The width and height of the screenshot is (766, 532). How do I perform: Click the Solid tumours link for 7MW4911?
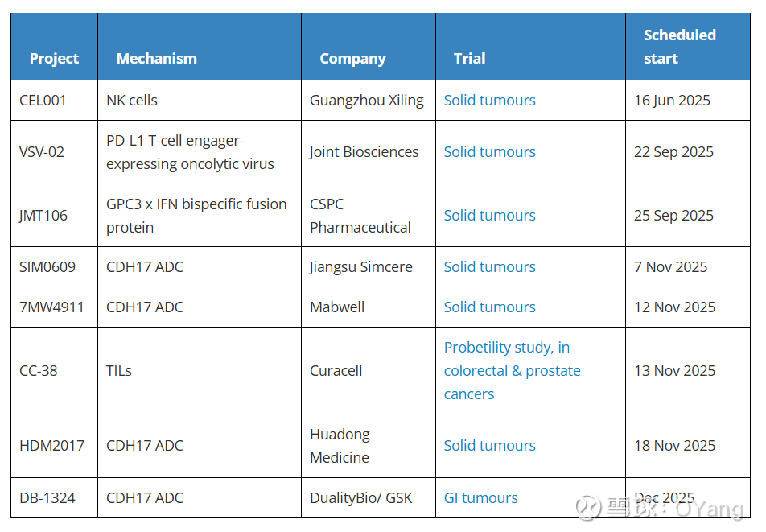pyautogui.click(x=489, y=307)
